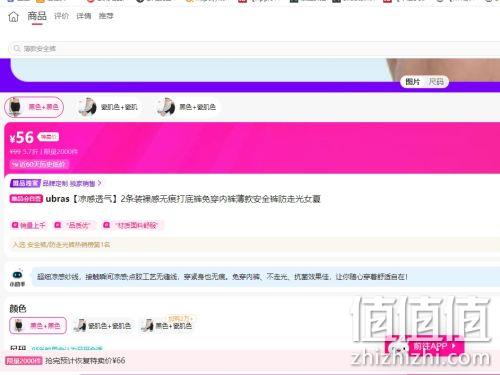Click the 近60天历史低价 badge
This screenshot has height=375, width=500.
(39, 164)
